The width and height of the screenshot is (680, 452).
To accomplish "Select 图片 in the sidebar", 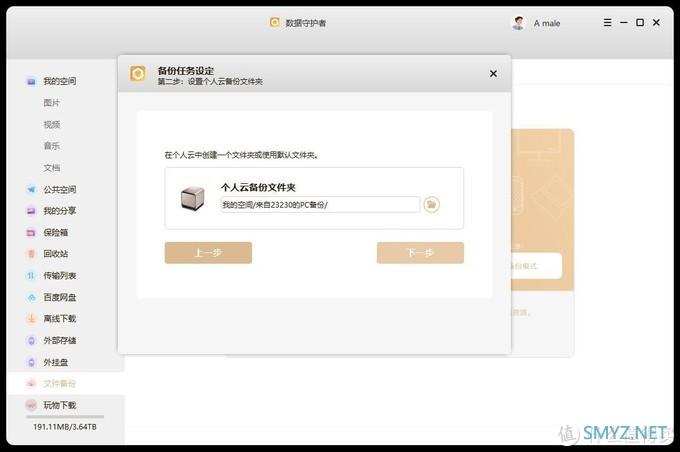I will pyautogui.click(x=52, y=103).
